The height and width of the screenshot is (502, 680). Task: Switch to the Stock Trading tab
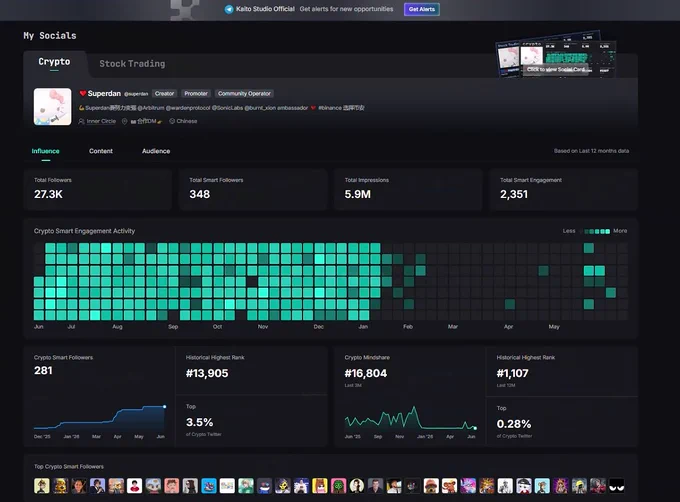(132, 64)
